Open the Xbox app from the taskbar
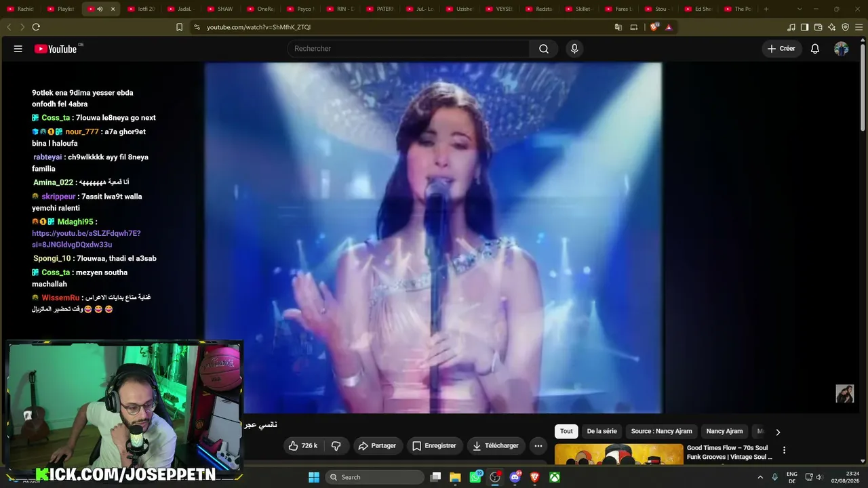868x488 pixels. click(554, 477)
